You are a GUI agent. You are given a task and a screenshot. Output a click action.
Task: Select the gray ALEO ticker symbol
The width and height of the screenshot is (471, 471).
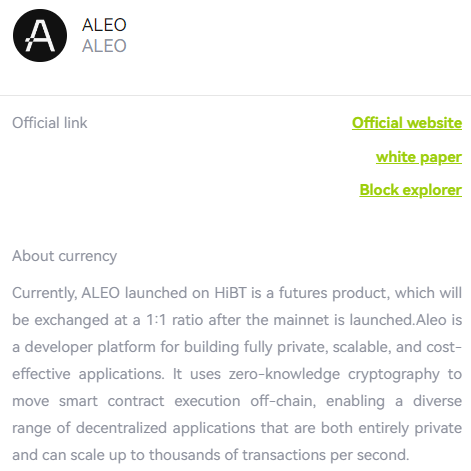pyautogui.click(x=104, y=46)
